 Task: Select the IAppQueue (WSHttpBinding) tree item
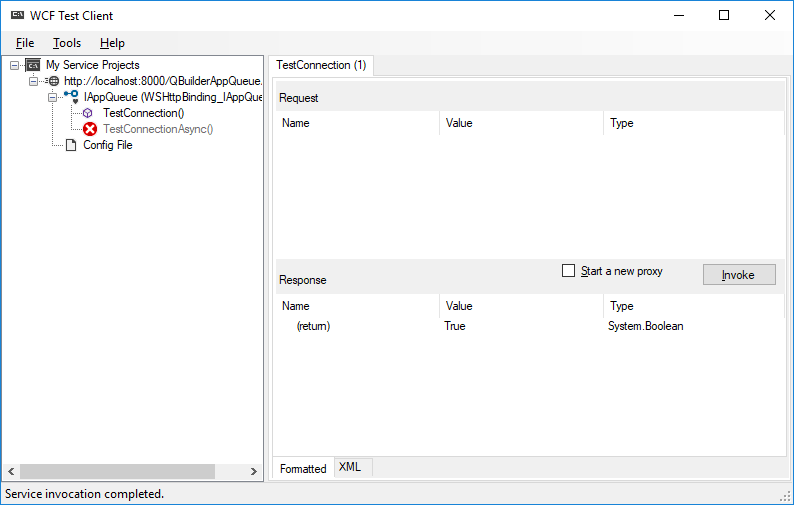point(173,97)
